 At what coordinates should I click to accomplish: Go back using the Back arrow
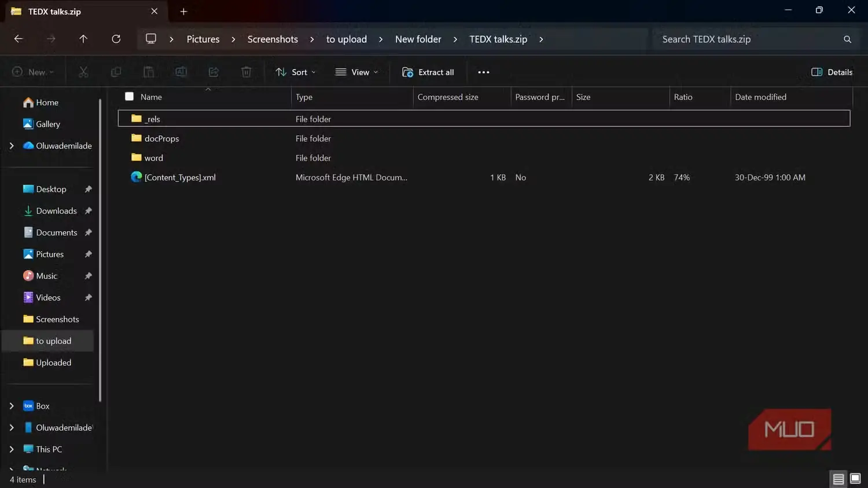point(19,39)
